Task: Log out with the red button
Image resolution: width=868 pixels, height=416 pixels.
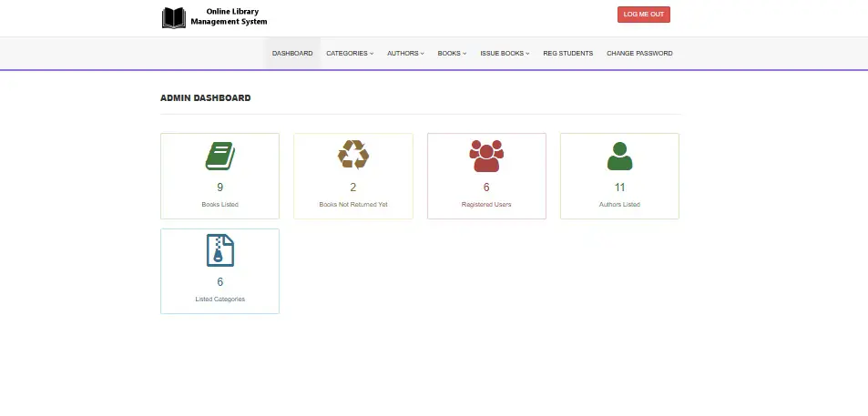Action: (x=644, y=15)
